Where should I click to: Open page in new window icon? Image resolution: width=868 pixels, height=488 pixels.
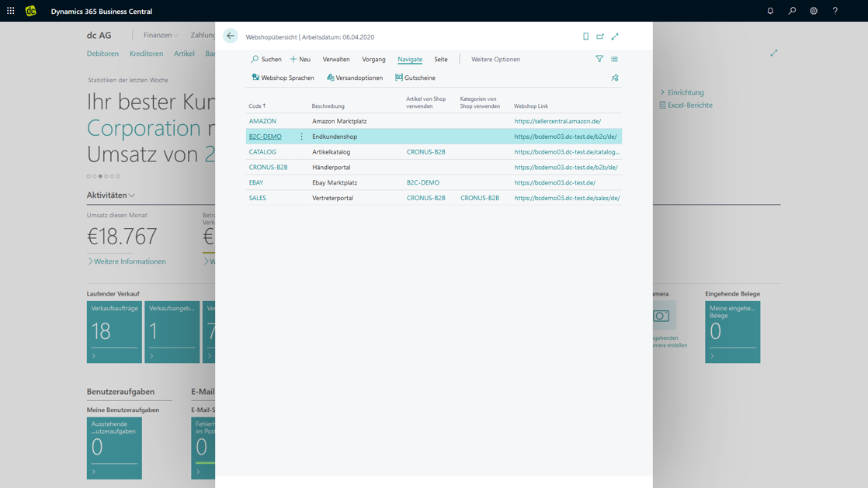point(600,36)
